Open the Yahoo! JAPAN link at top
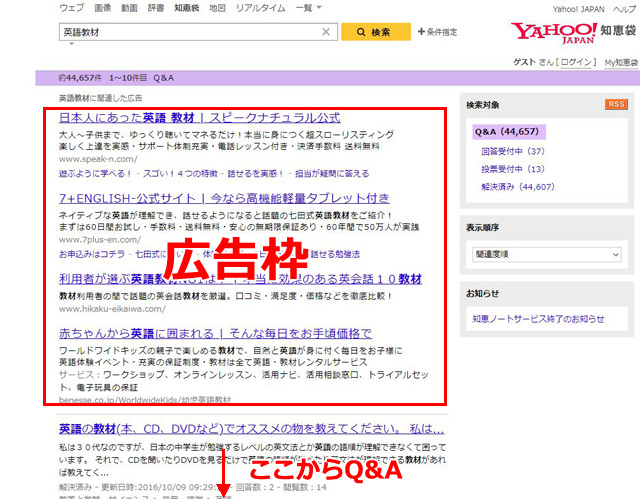640x499 pixels. click(x=578, y=9)
